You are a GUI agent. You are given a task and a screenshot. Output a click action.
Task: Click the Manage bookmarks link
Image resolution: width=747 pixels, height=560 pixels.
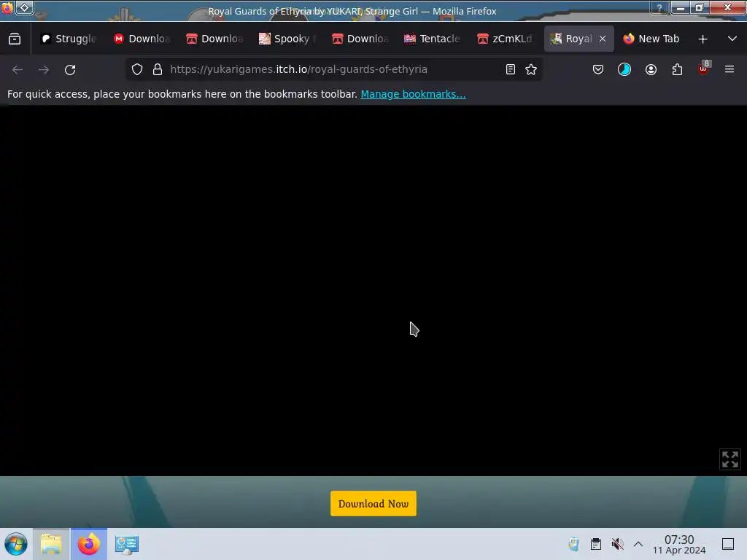(413, 94)
